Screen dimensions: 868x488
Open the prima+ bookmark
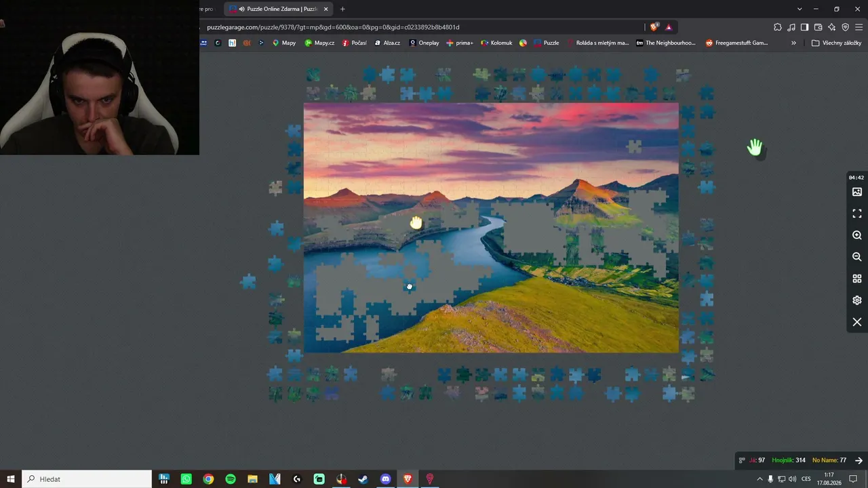[x=460, y=43]
